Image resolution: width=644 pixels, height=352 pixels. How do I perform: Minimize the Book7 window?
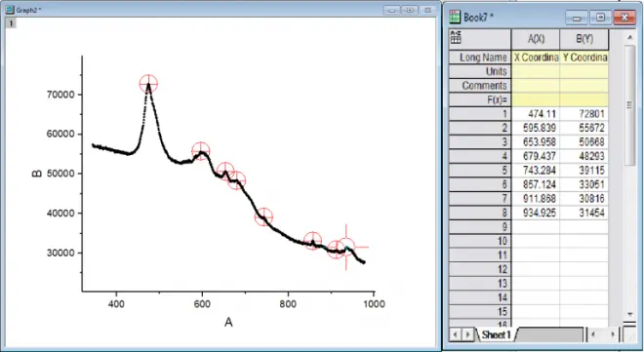point(577,18)
